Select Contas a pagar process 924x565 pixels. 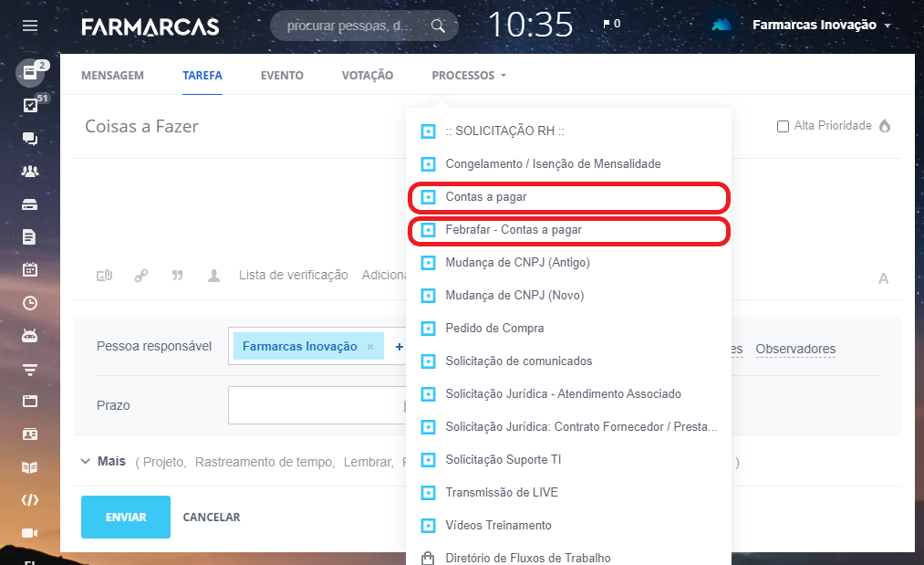(486, 197)
